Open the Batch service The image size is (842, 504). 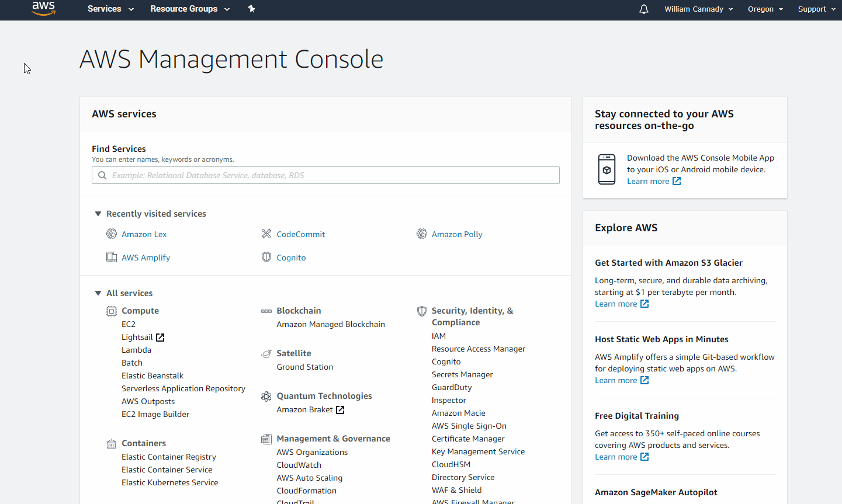[x=132, y=363]
